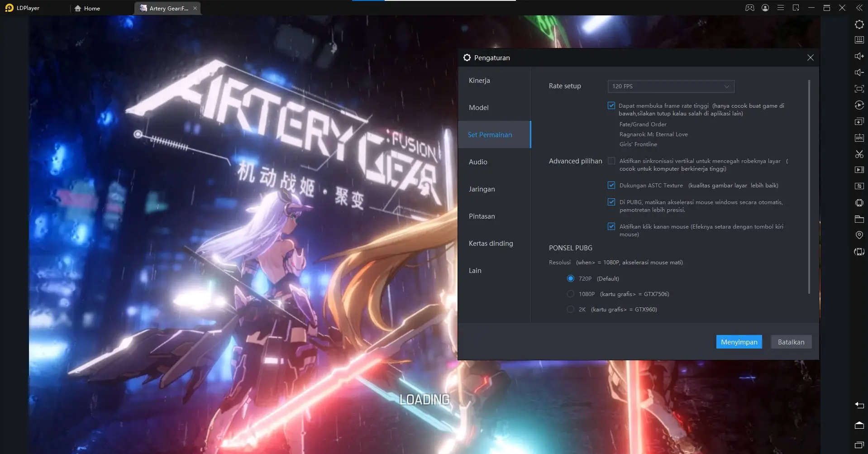Collapse the sidebar with the double chevron

[859, 8]
